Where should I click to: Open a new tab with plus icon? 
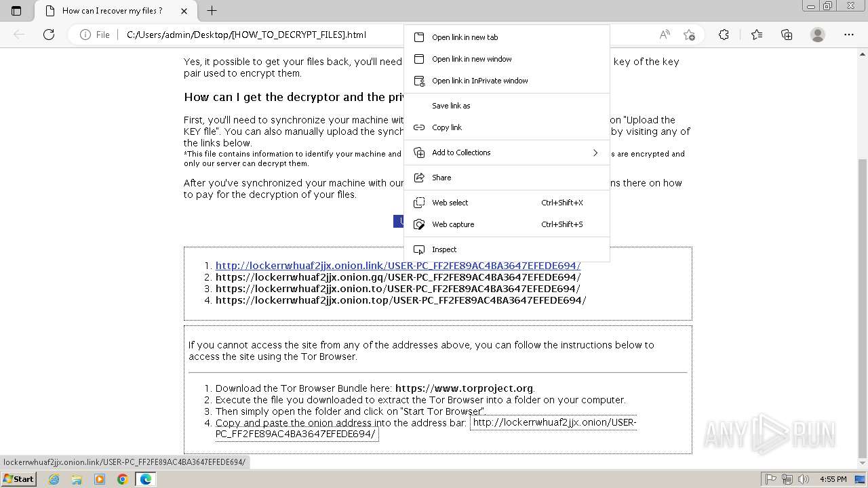click(212, 11)
